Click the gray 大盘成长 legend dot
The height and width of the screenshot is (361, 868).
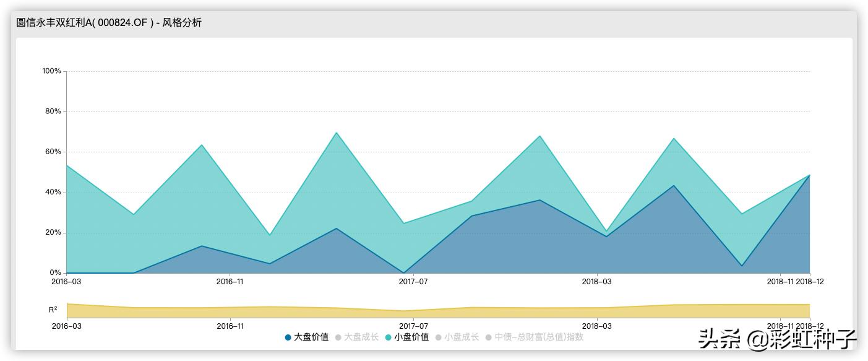point(338,337)
